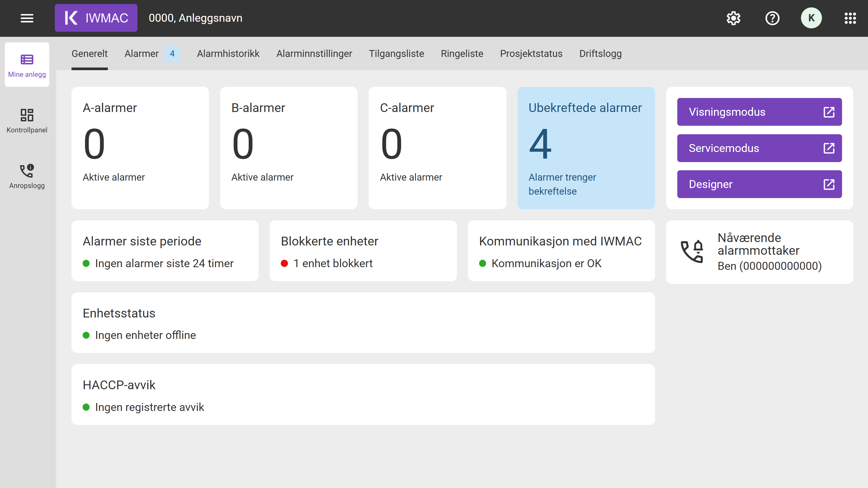The image size is (868, 488).
Task: Click green dot beside Ingen enheter offline
Action: [86, 335]
